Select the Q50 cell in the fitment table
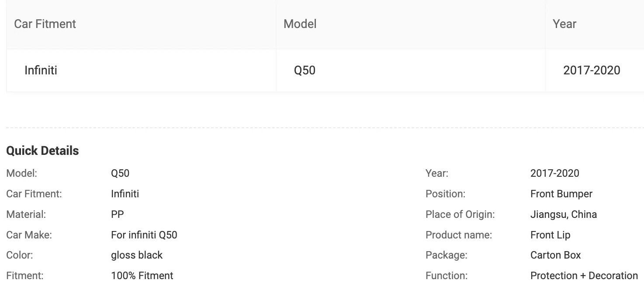Viewport: 644px width, 294px height. click(x=305, y=70)
